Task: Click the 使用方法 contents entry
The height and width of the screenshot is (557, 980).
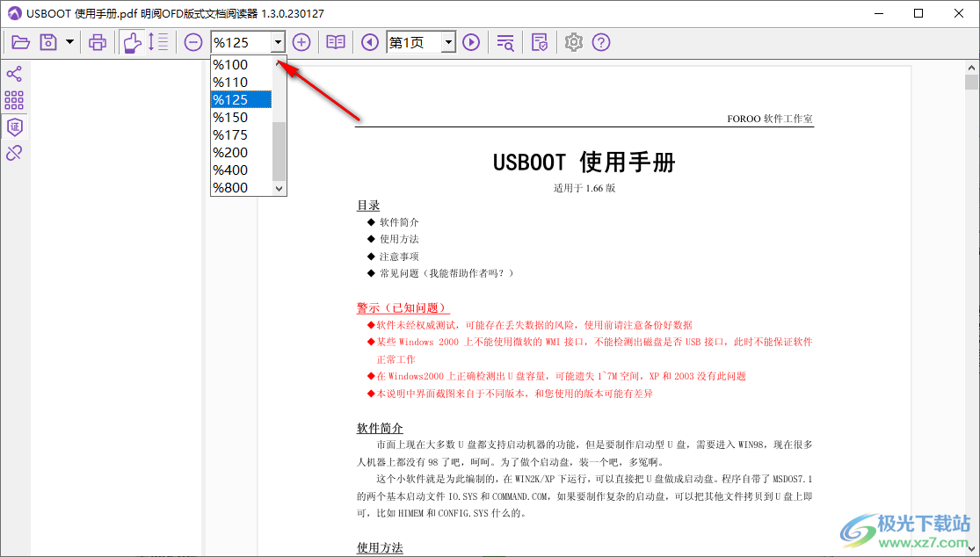Action: pyautogui.click(x=399, y=239)
